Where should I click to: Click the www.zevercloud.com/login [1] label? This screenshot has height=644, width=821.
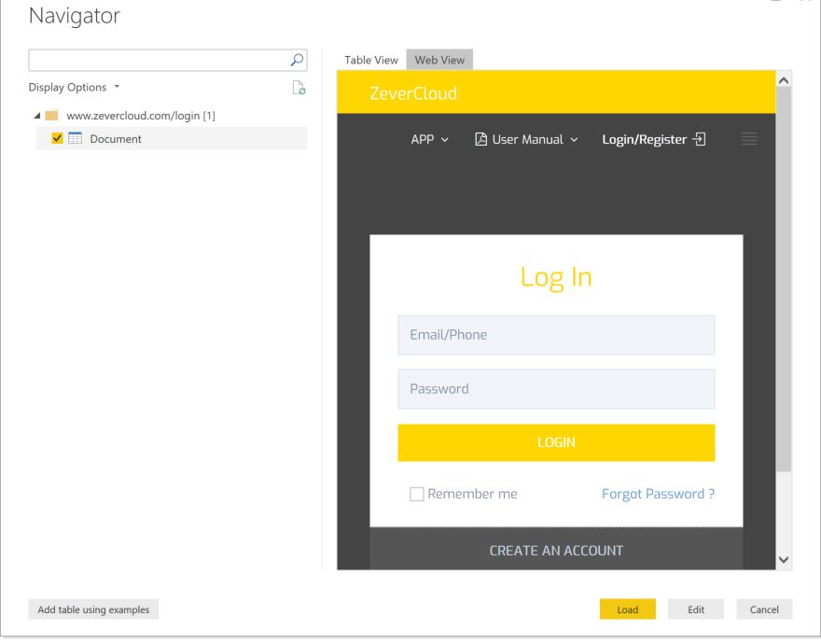[141, 116]
